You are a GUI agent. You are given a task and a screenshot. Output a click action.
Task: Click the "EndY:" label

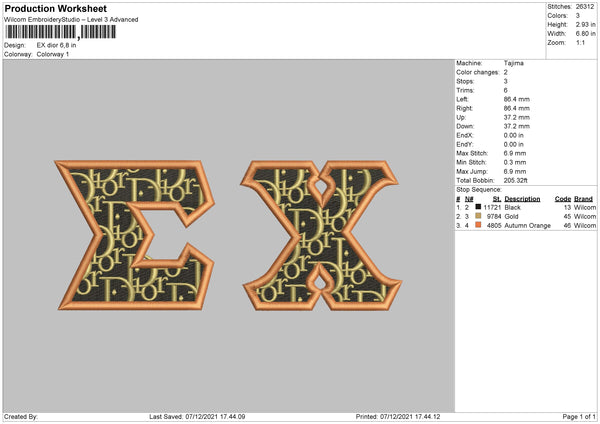465,145
